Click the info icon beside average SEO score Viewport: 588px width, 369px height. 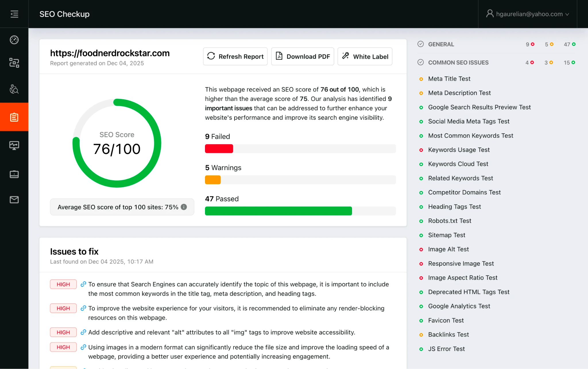(x=184, y=207)
